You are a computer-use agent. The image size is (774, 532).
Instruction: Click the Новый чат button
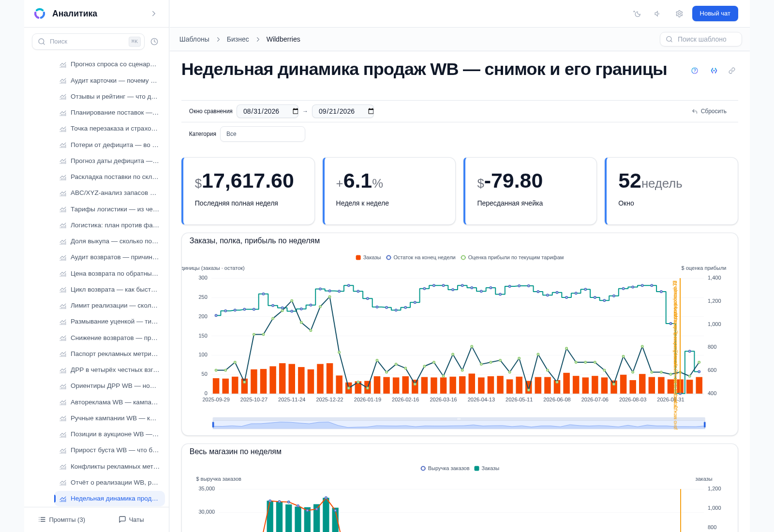coord(715,14)
